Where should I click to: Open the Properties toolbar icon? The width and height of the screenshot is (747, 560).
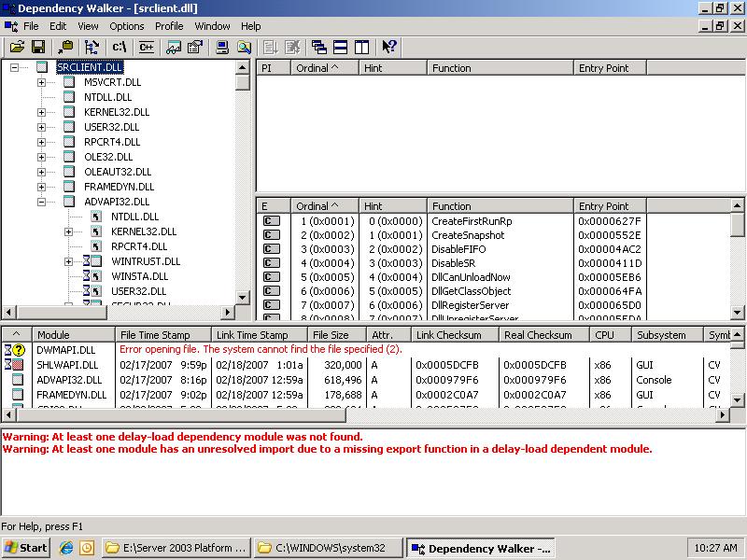coord(195,47)
